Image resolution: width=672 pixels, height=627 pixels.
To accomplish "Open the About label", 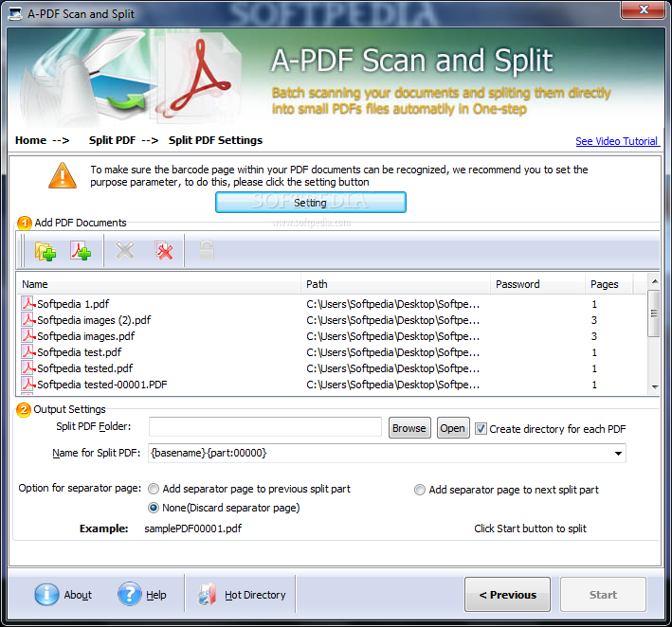I will [78, 595].
